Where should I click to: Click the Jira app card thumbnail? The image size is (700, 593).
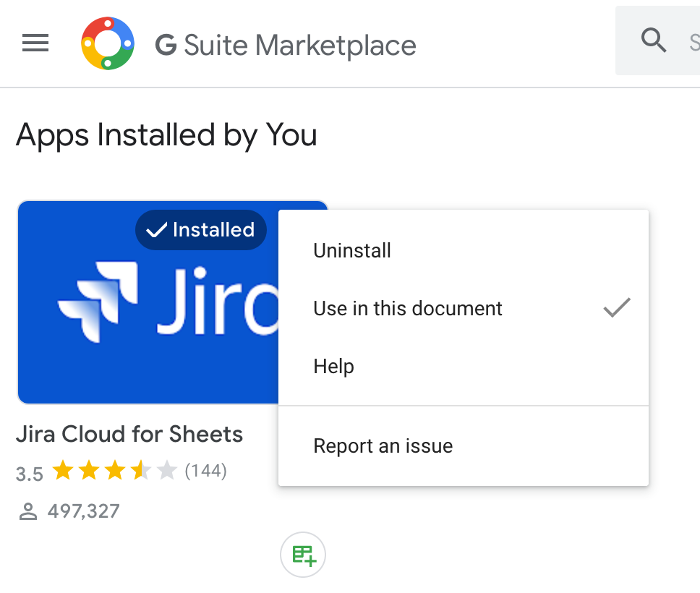coord(148,302)
